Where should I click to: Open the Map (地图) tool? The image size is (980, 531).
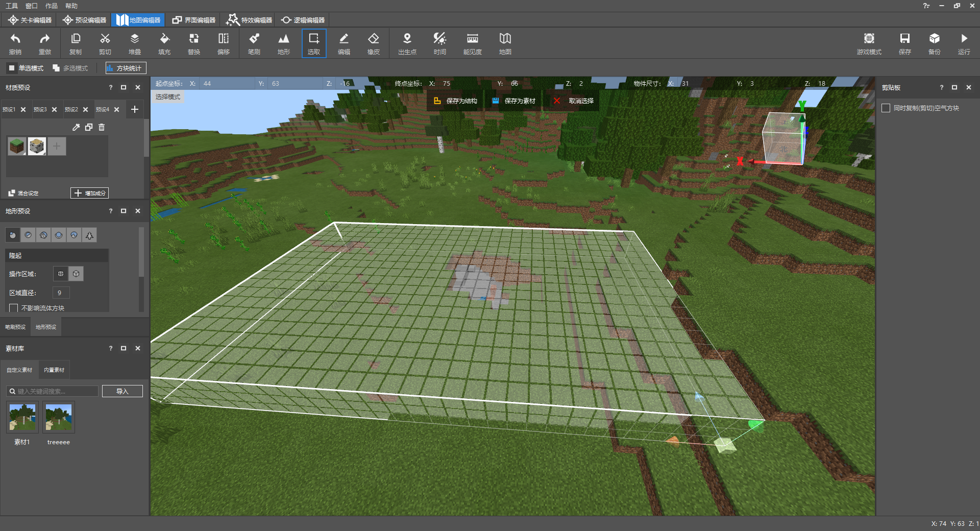505,43
